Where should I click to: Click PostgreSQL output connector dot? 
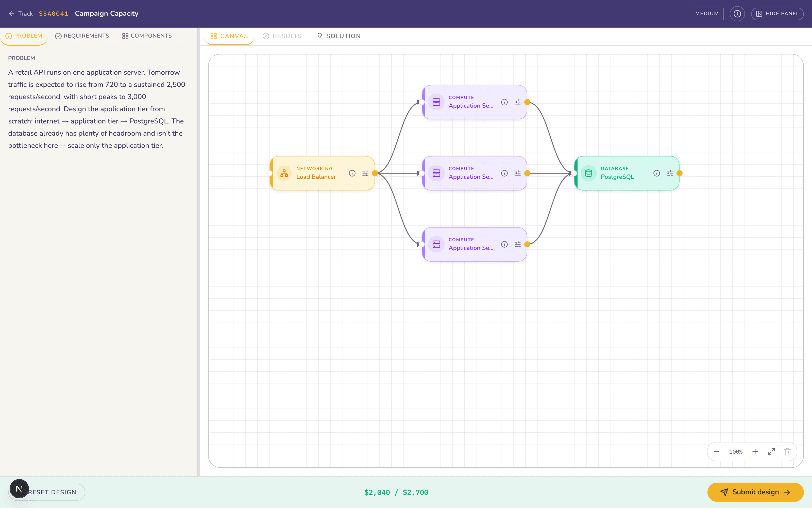[680, 173]
